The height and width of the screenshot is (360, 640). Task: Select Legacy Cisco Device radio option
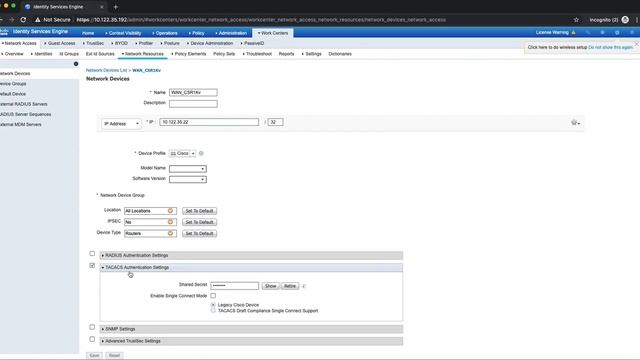[213, 305]
